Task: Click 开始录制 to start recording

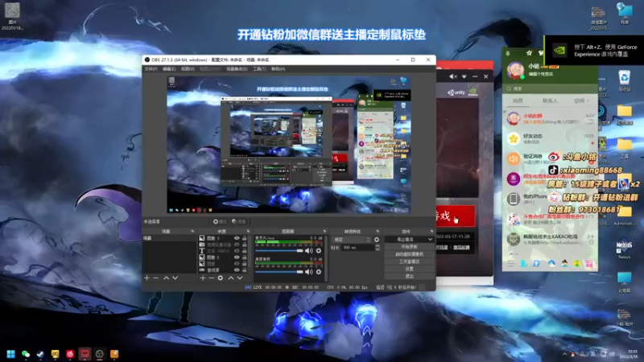Action: click(x=409, y=247)
